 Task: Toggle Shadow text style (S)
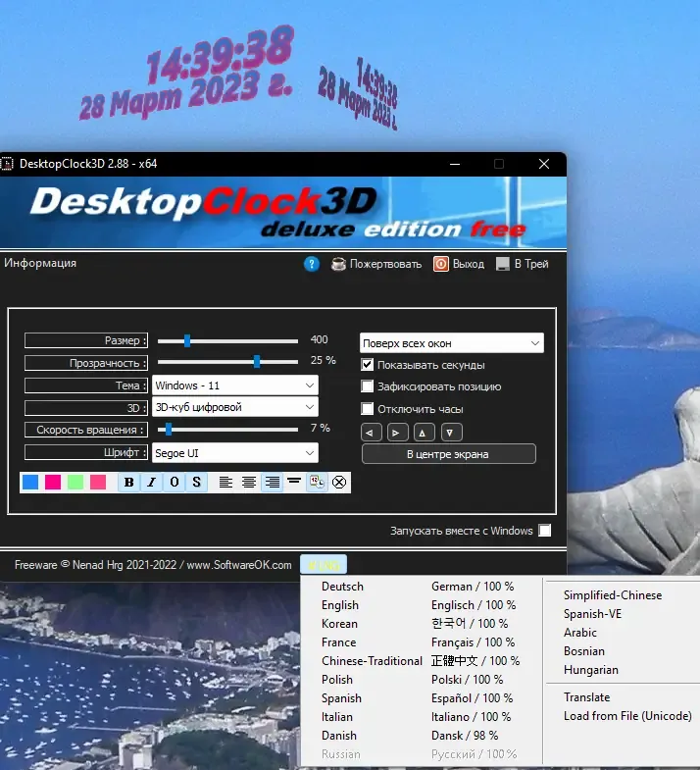(x=197, y=483)
